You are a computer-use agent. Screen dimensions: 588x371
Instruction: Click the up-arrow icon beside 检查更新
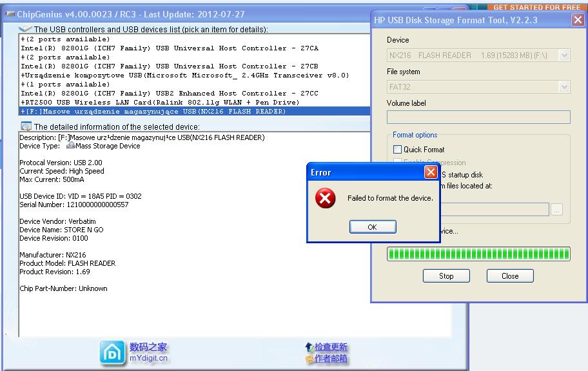309,347
